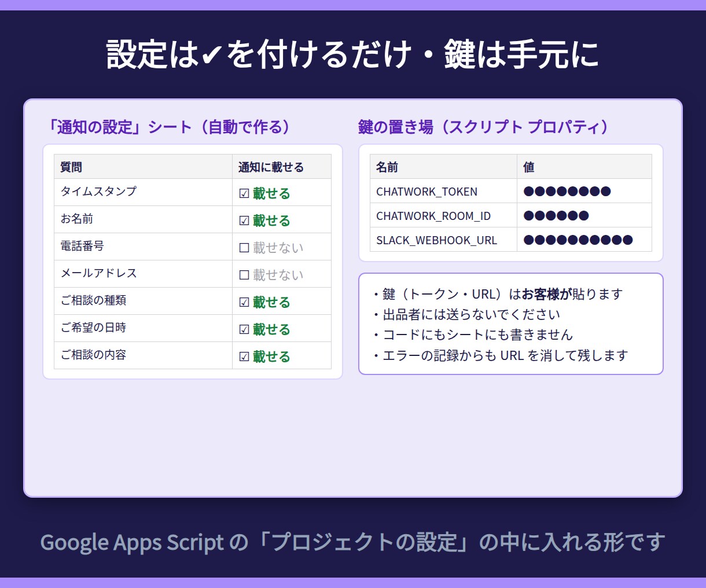The width and height of the screenshot is (706, 588).
Task: Select the タイムスタンプ cell
Action: tap(143, 192)
